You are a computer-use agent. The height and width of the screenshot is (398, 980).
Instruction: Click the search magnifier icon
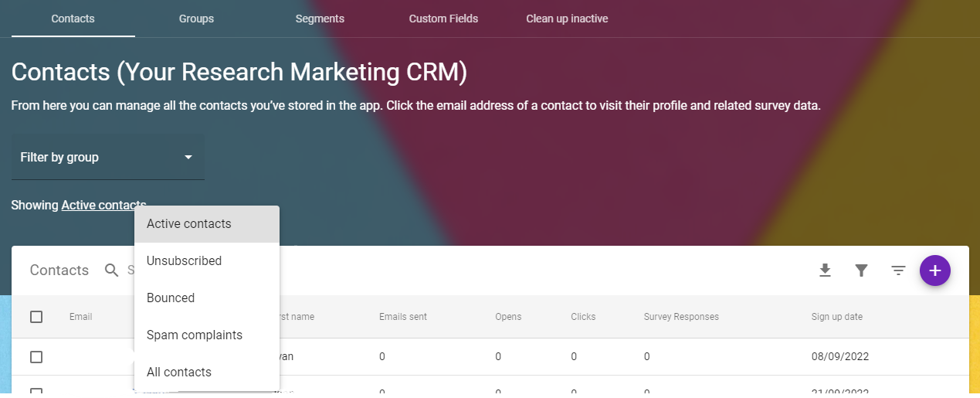pyautogui.click(x=112, y=270)
